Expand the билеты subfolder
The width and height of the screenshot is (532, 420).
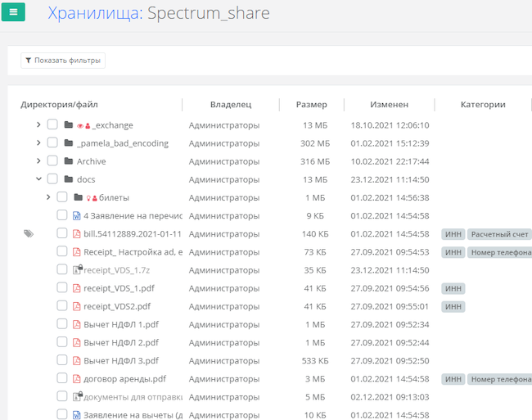[x=48, y=197]
